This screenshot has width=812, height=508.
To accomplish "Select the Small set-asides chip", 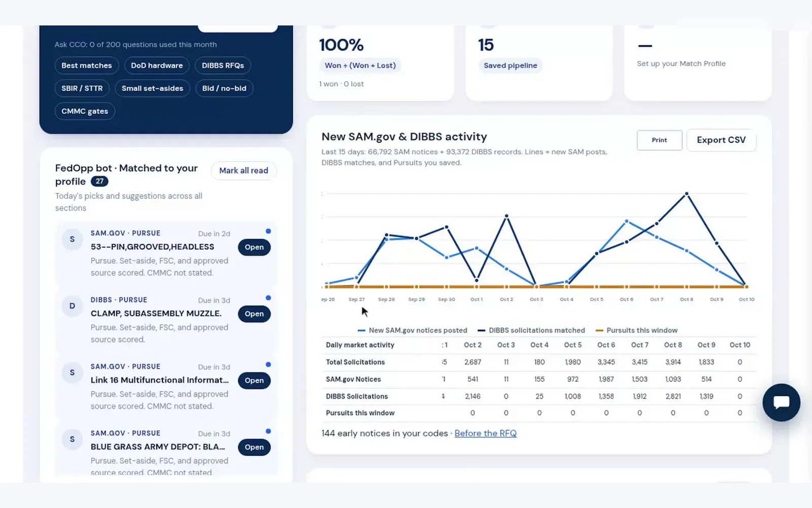I will tap(152, 88).
